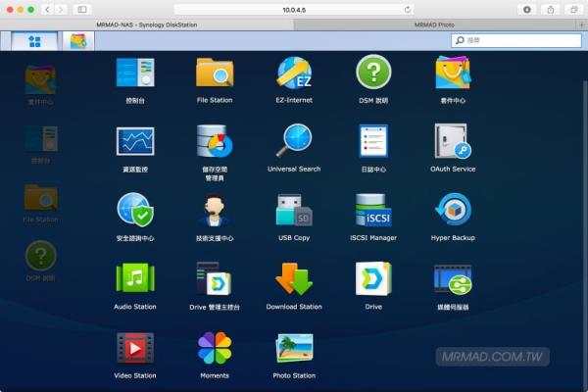Image resolution: width=588 pixels, height=392 pixels.
Task: Reload the page in Safari
Action: pos(408,10)
